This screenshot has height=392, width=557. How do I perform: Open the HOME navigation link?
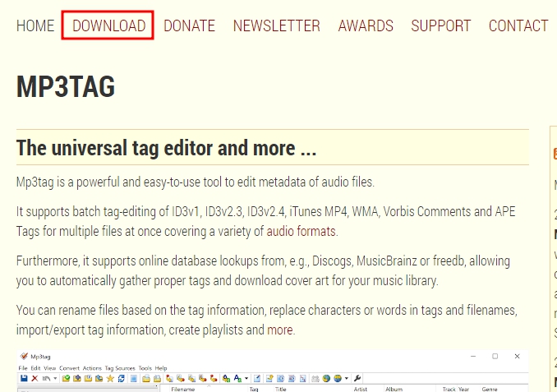35,25
